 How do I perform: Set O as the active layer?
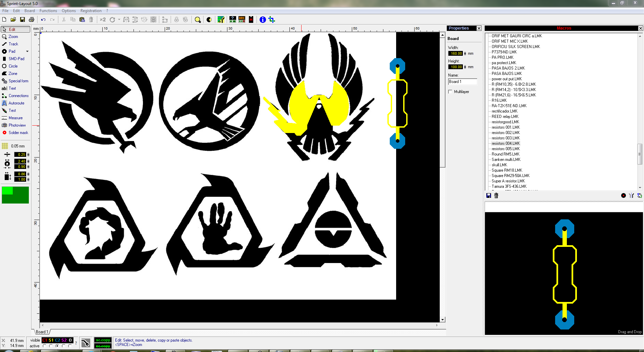coord(70,346)
